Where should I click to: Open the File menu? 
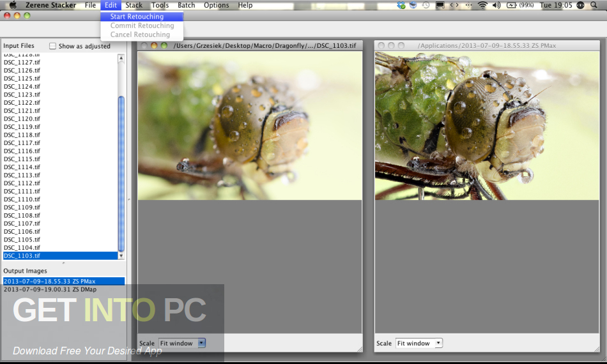click(90, 5)
